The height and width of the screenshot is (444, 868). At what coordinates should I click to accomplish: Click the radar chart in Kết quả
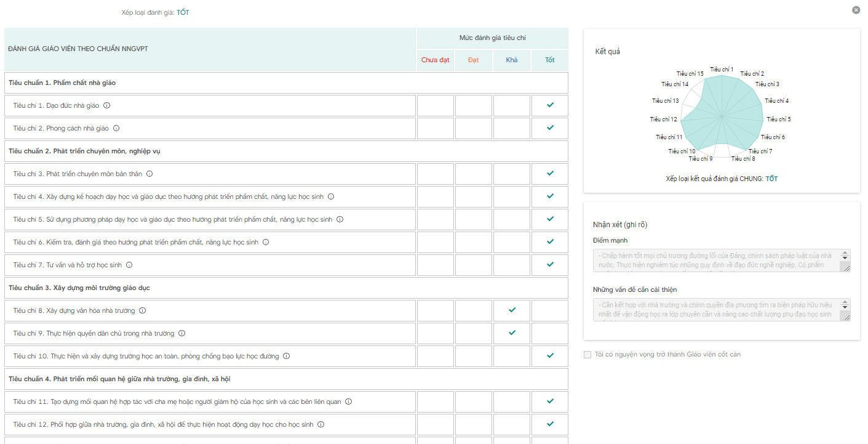(721, 116)
